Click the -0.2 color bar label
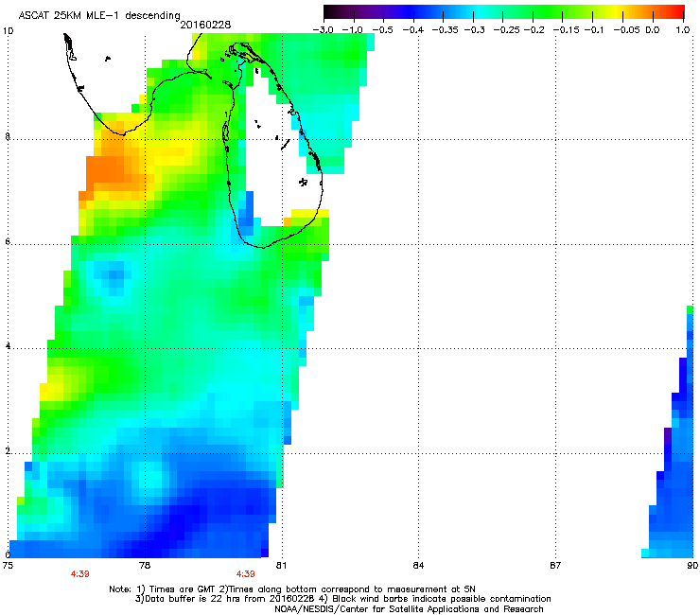Screen dimensions: 700x615 pos(534,30)
